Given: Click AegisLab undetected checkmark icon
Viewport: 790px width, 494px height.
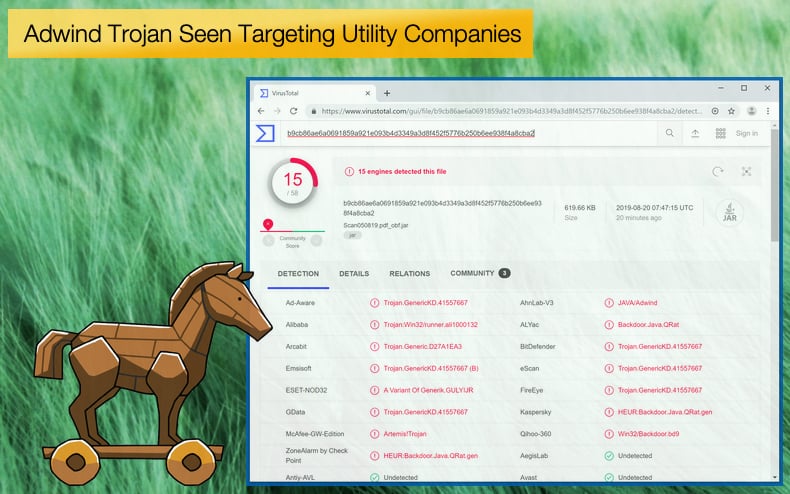Looking at the screenshot, I should pos(609,456).
